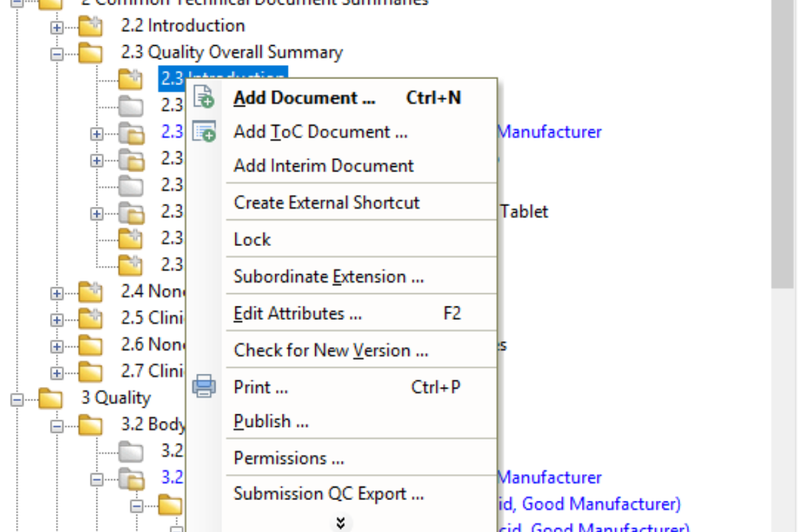Image resolution: width=798 pixels, height=532 pixels.
Task: Click the Add ToC Document icon
Action: point(204,131)
